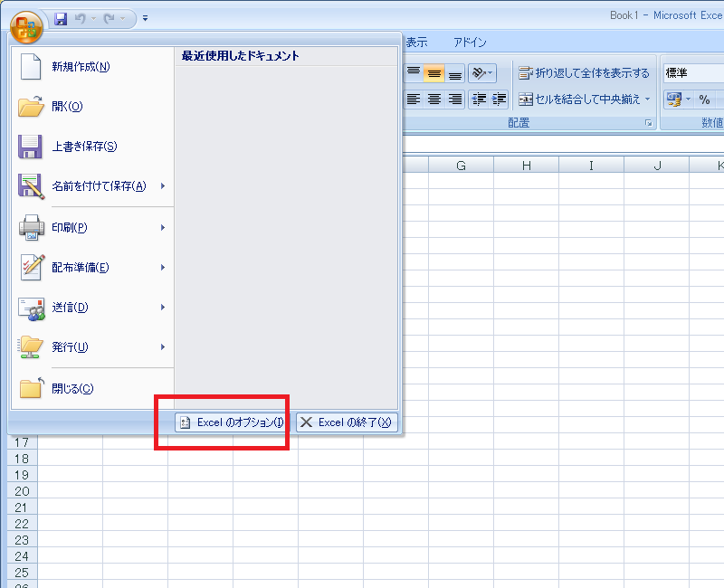Select row 17 header
Screen dimensions: 724x588
pyautogui.click(x=22, y=442)
